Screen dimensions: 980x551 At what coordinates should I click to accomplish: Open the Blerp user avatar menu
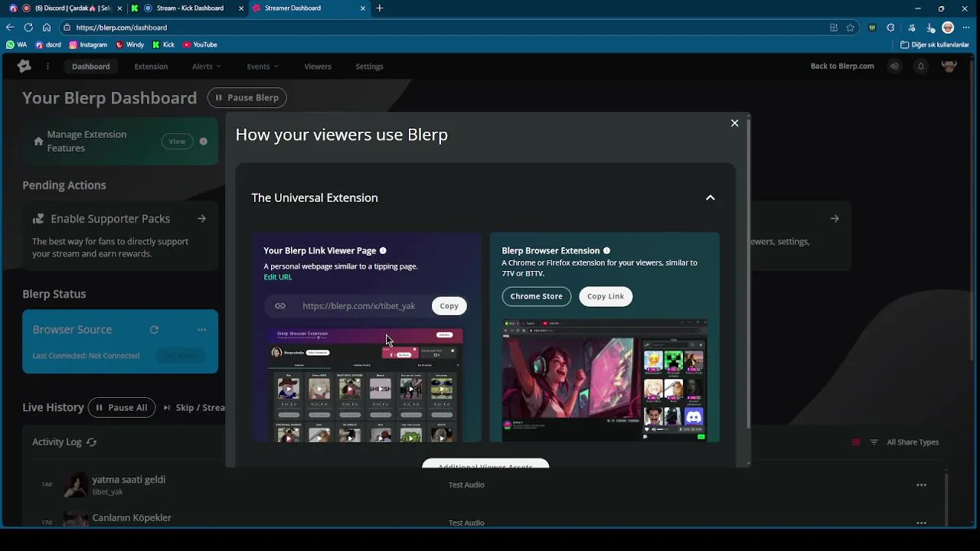949,66
